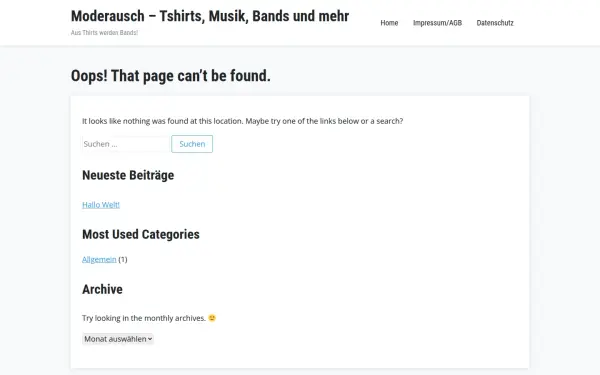Click the smiley emoji after monthly archives
This screenshot has height=375, width=600.
click(x=212, y=318)
